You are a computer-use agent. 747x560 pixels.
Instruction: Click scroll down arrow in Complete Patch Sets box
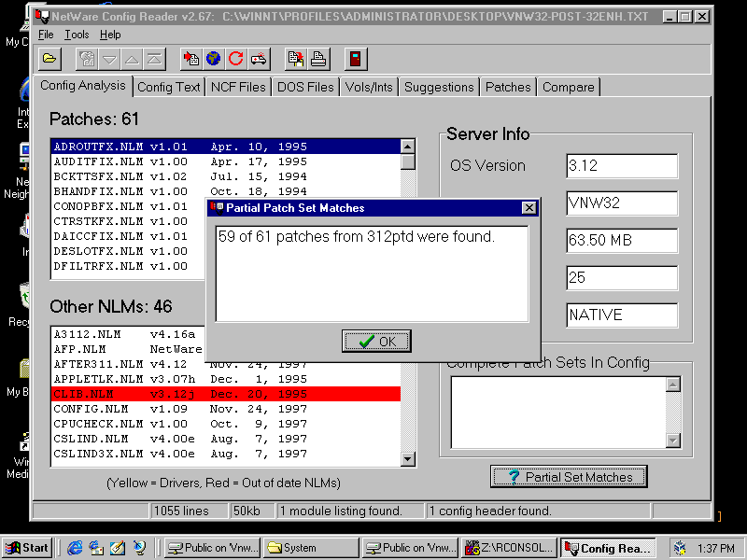[x=672, y=441]
